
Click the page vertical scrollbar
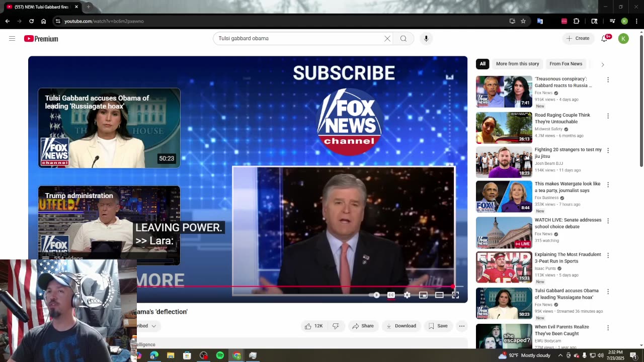click(x=641, y=101)
